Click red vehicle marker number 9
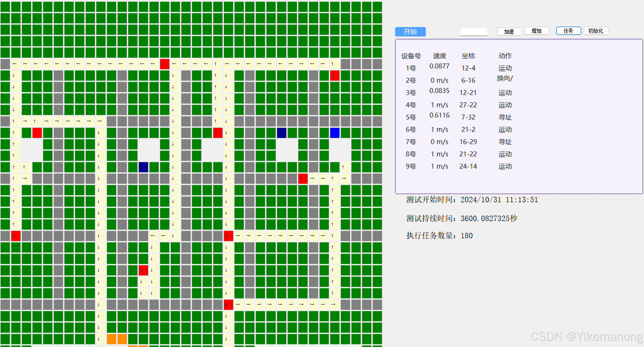Image resolution: width=644 pixels, height=347 pixels. click(143, 270)
